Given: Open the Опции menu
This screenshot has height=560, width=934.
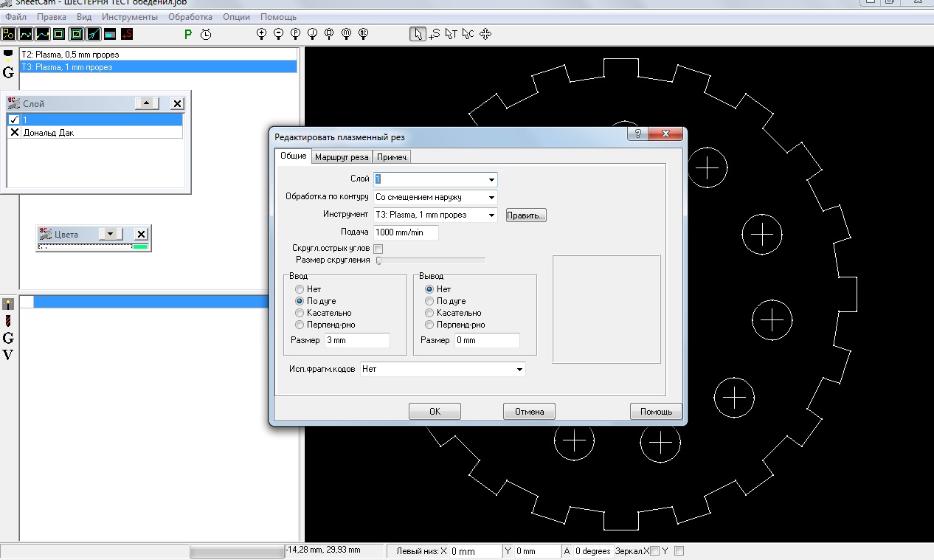Looking at the screenshot, I should click(235, 16).
